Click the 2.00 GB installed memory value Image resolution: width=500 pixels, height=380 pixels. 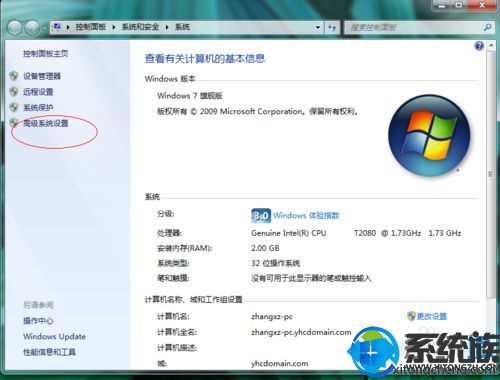(265, 248)
